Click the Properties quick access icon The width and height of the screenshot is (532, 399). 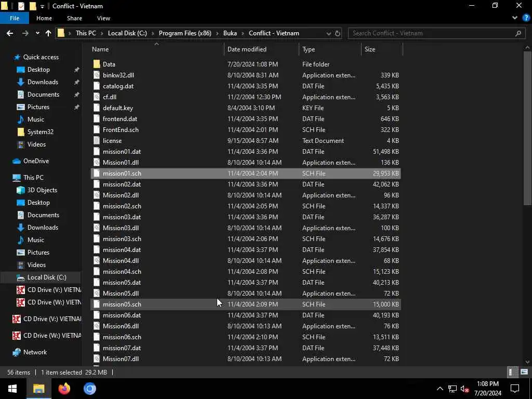pos(21,6)
